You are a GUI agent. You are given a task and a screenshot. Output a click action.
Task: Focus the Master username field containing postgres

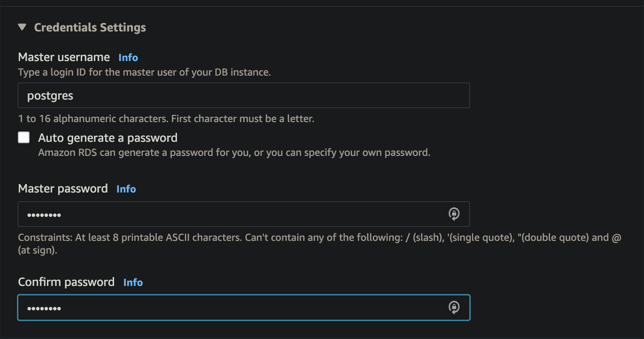(244, 95)
